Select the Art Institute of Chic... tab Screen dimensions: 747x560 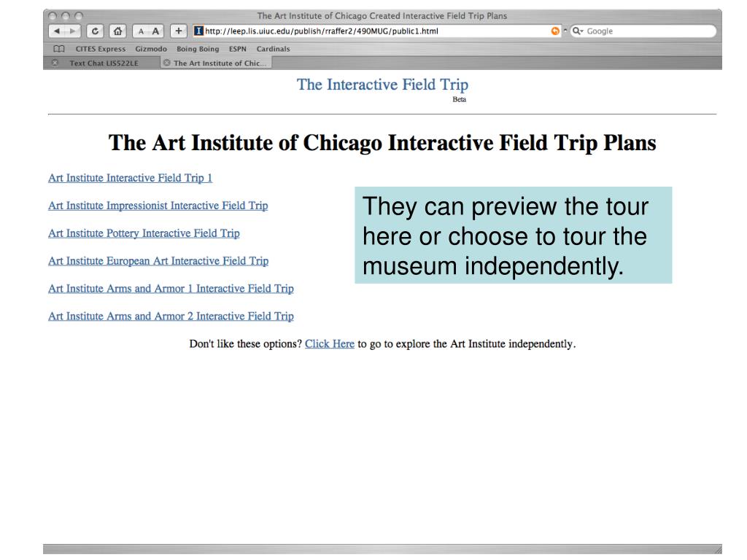tap(216, 63)
